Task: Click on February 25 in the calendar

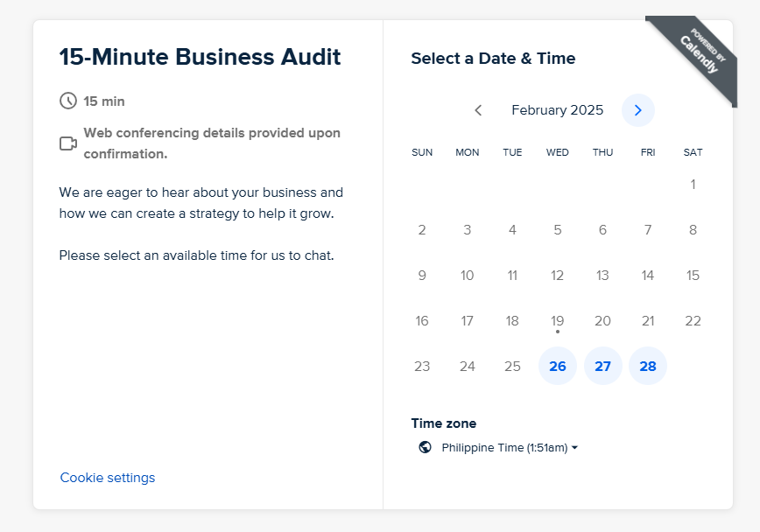Action: (x=512, y=366)
